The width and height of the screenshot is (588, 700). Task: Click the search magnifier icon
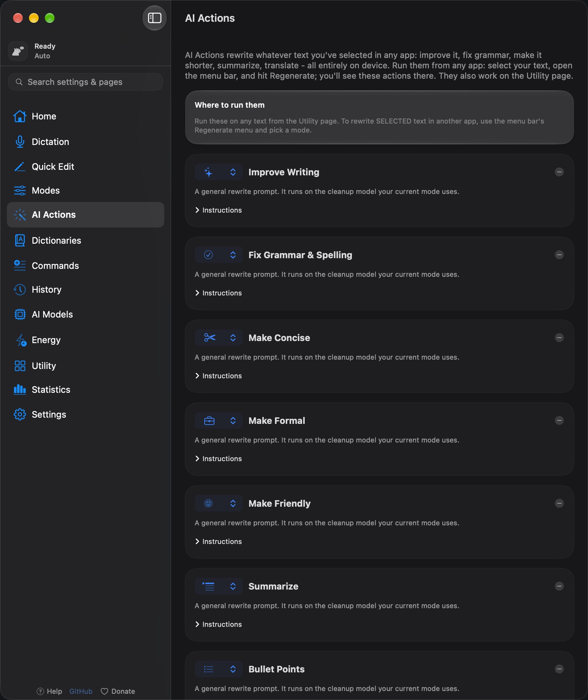tap(19, 82)
